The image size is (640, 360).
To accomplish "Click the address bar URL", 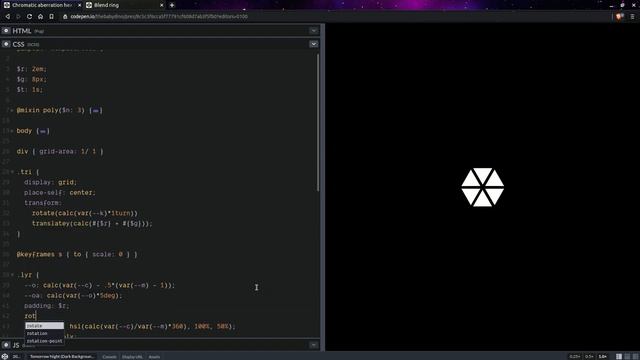I will click(x=159, y=17).
